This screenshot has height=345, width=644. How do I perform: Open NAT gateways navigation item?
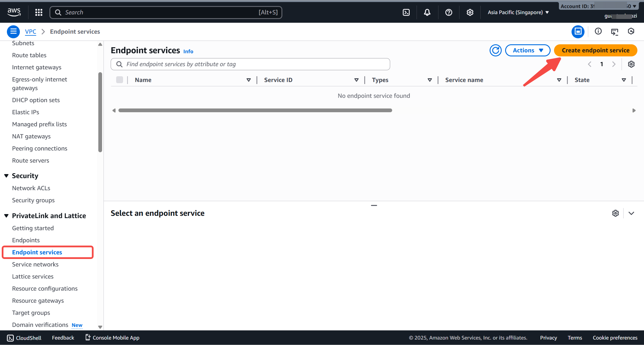(x=31, y=136)
